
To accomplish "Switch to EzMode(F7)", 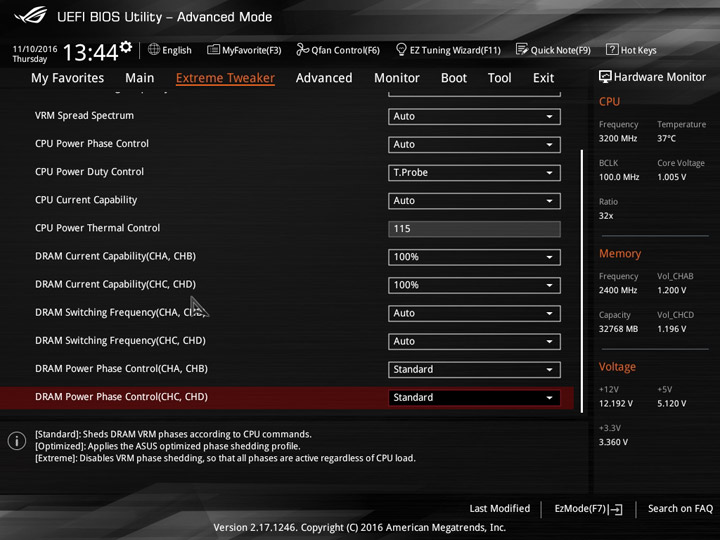I will 588,509.
